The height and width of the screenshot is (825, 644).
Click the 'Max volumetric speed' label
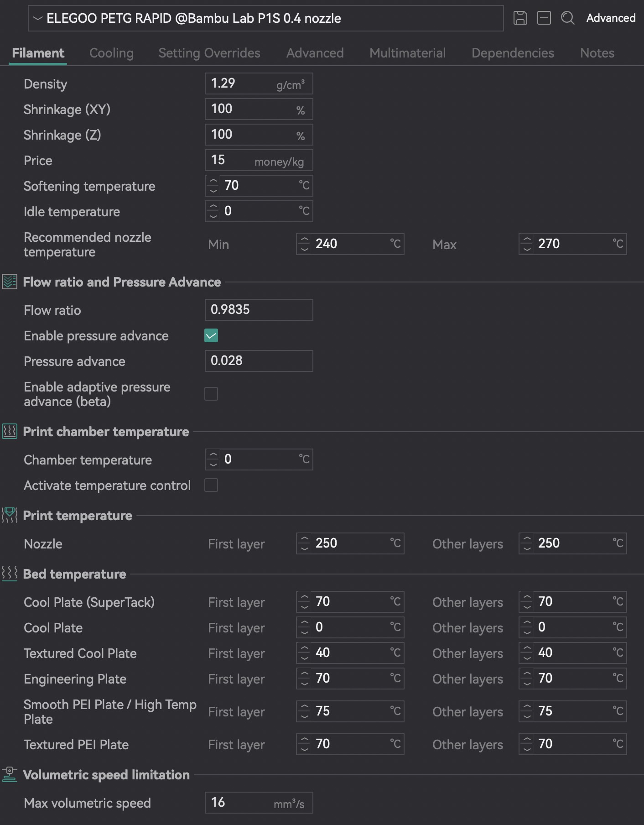coord(87,803)
